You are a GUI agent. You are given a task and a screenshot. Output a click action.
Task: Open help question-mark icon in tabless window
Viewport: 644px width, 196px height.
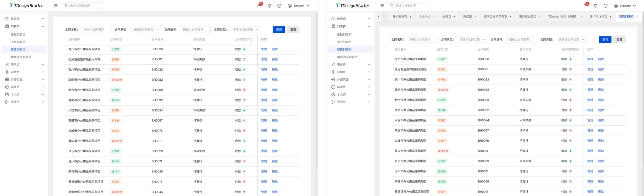pos(279,6)
